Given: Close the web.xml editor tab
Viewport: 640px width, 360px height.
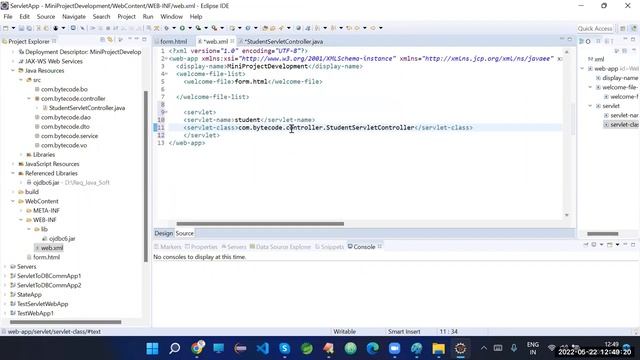Looking at the screenshot, I should (232, 41).
